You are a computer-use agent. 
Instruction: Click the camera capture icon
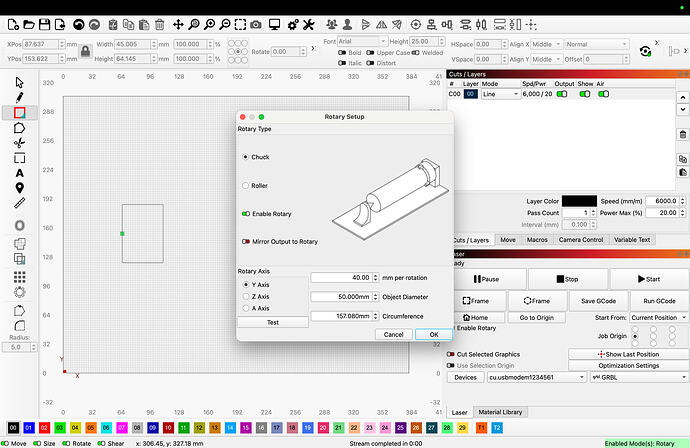point(256,25)
